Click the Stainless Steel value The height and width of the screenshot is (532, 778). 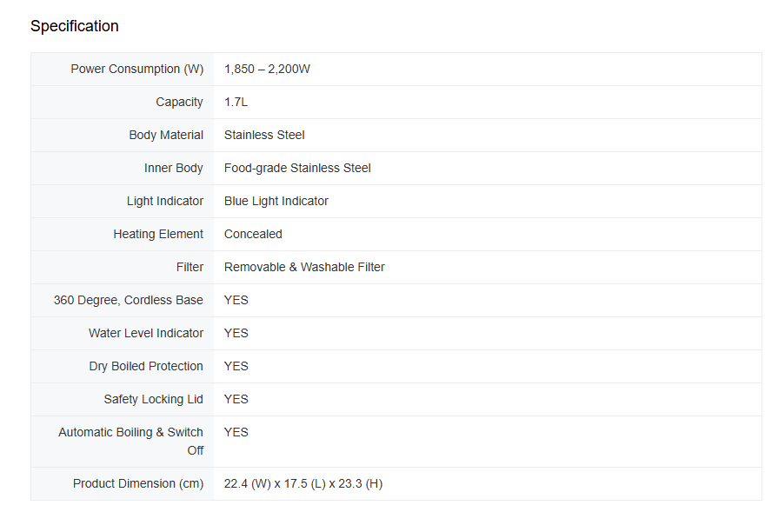tap(264, 135)
